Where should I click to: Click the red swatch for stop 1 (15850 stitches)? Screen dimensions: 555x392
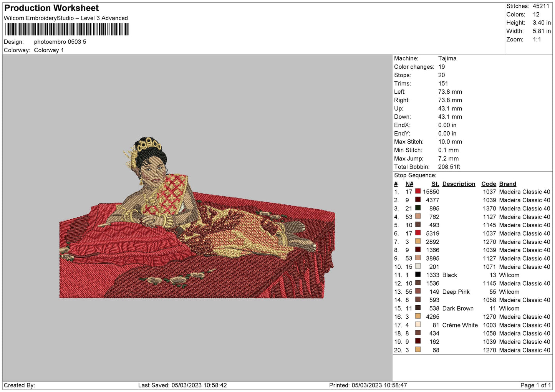(418, 191)
